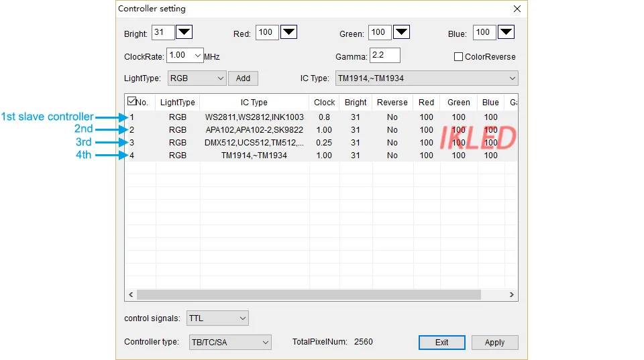Click row number 4 in the table
The image size is (644, 360).
(132, 155)
